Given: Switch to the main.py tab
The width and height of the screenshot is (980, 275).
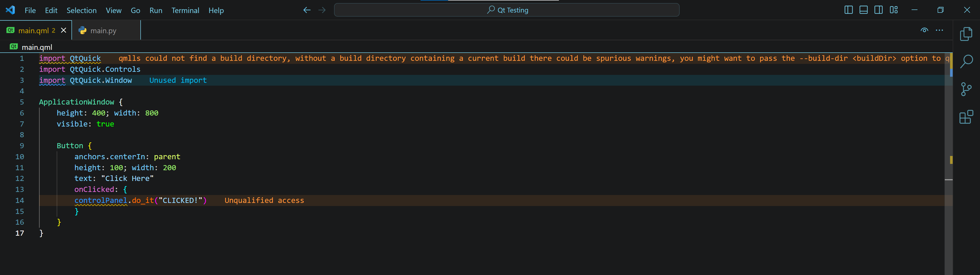Looking at the screenshot, I should coord(103,30).
